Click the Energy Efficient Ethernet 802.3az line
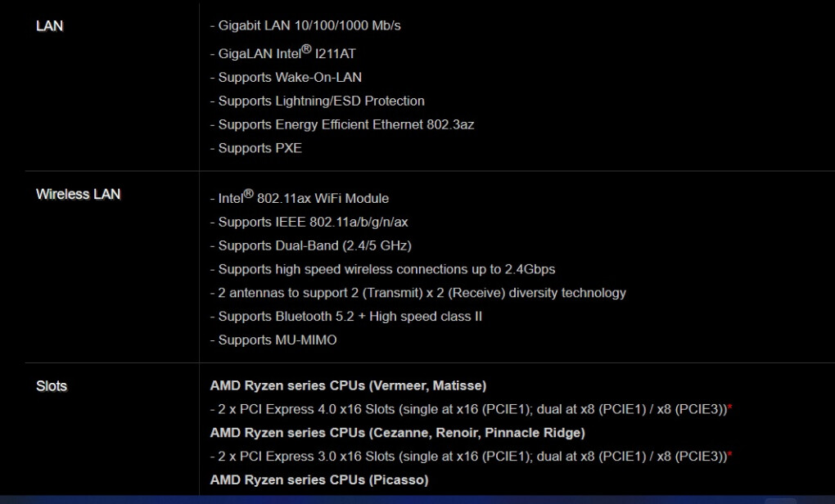Image resolution: width=835 pixels, height=504 pixels. [342, 124]
